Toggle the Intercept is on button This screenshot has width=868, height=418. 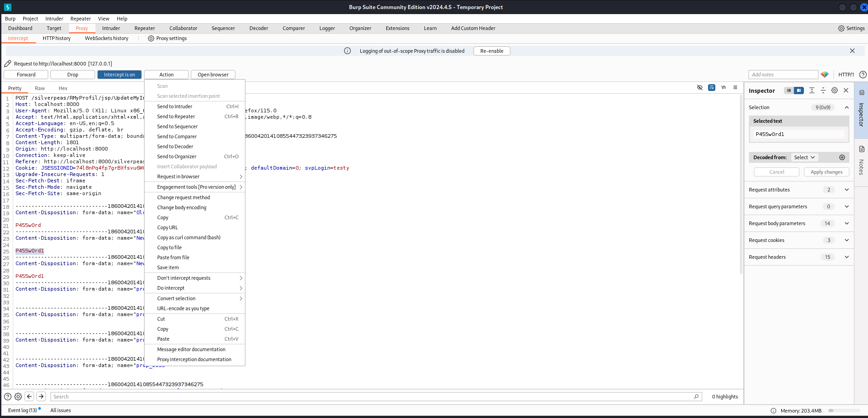point(120,75)
